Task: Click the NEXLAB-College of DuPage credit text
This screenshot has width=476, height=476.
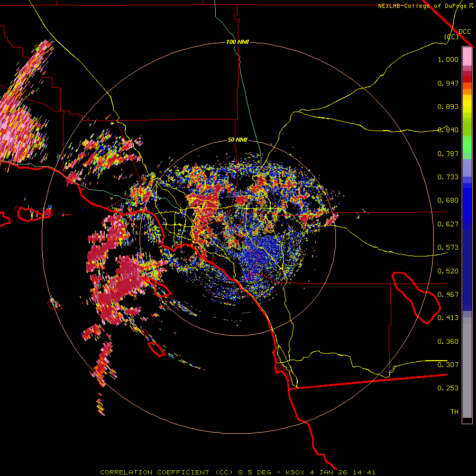Action: (x=422, y=6)
